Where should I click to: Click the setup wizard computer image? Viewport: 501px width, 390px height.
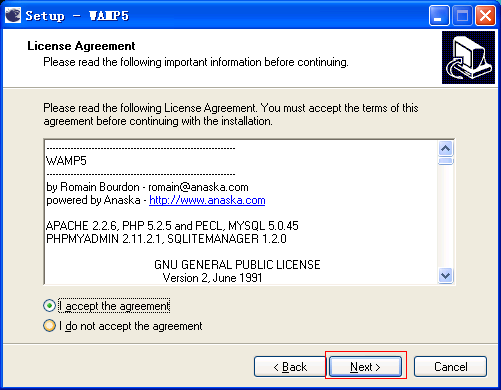point(468,57)
